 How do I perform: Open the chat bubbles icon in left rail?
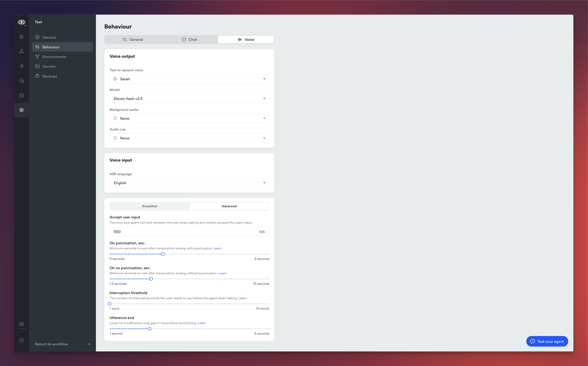pos(22,81)
